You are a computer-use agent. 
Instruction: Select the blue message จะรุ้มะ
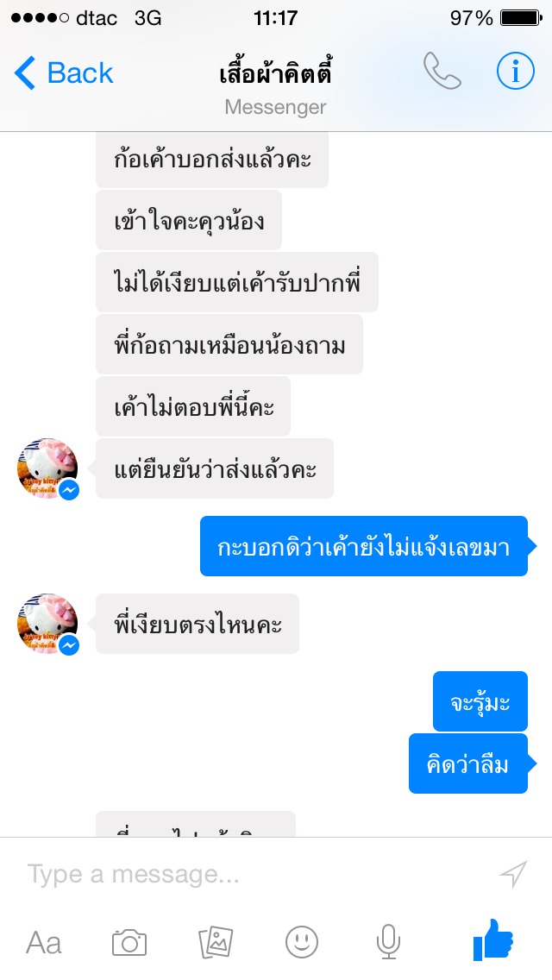[x=480, y=701]
